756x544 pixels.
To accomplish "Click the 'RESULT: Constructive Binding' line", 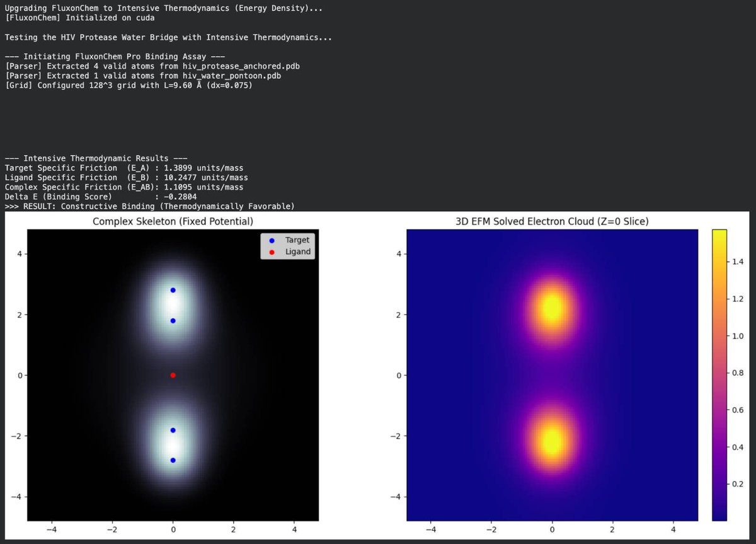I will pos(149,206).
